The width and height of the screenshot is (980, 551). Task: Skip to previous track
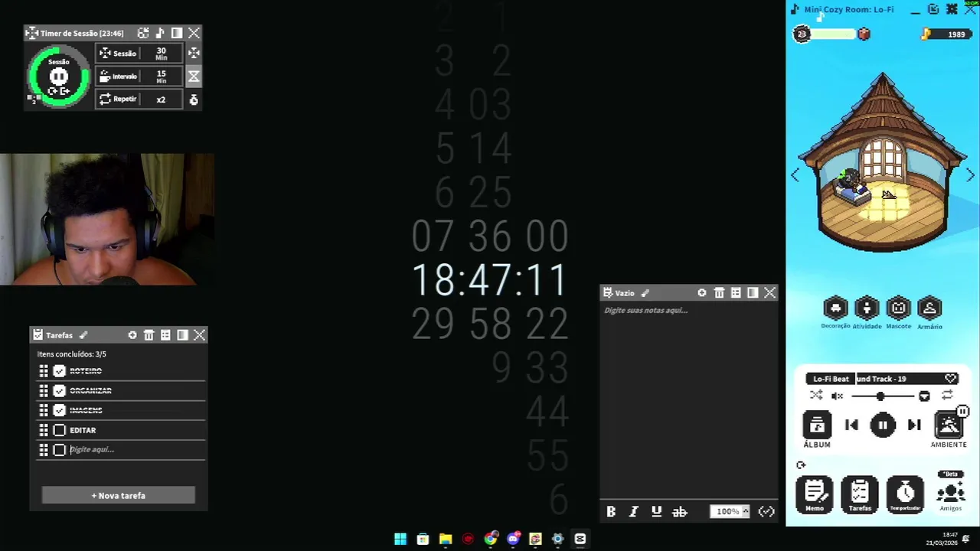point(851,425)
